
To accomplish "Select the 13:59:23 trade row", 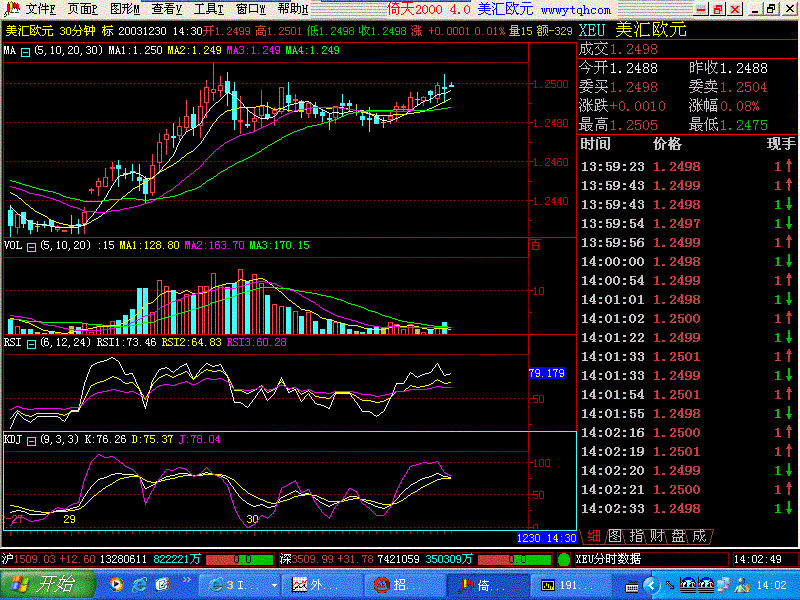I will click(x=687, y=166).
